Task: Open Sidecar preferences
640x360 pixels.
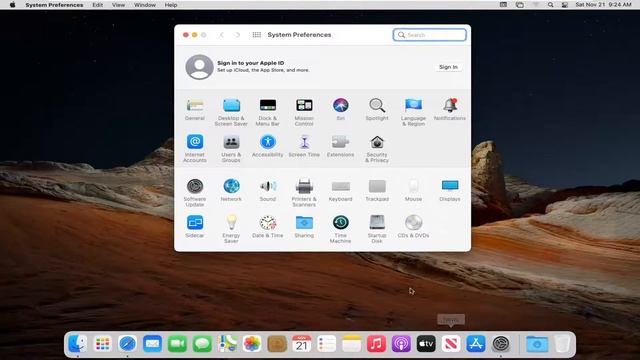Action: point(195,227)
